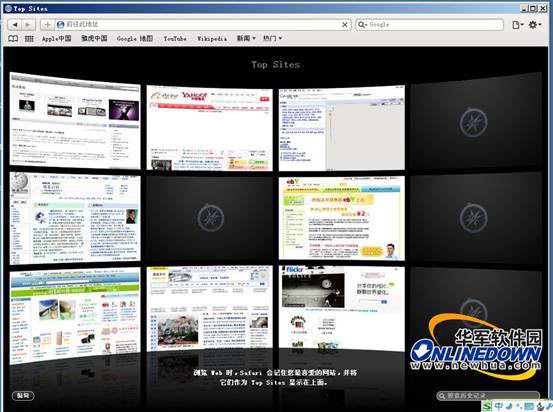553x412 pixels.
Task: Click the globe icon in address bar
Action: pyautogui.click(x=60, y=25)
